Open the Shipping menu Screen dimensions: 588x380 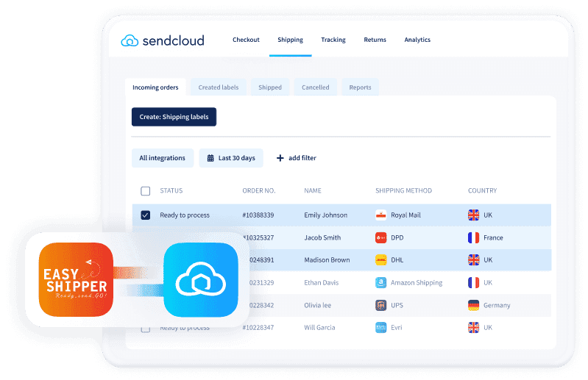[290, 40]
